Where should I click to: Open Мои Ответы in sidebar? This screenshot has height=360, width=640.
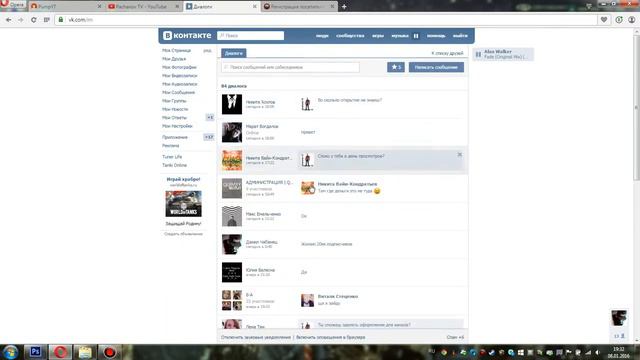174,118
